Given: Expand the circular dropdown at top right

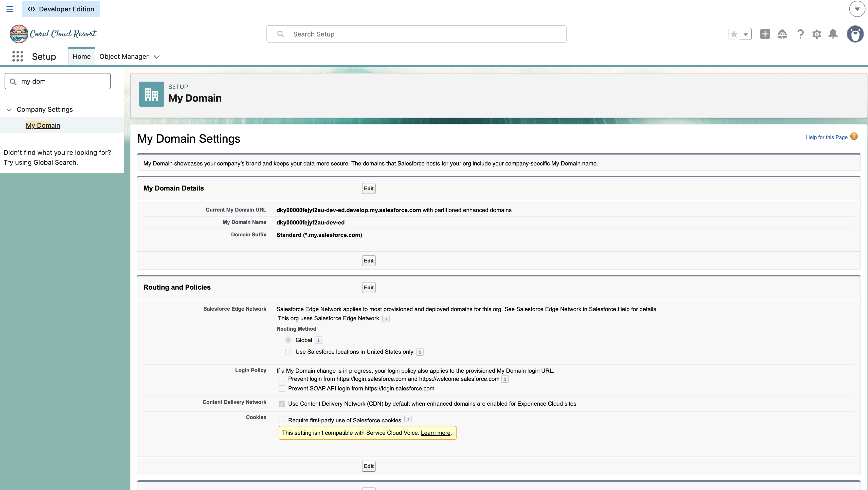Looking at the screenshot, I should [857, 9].
